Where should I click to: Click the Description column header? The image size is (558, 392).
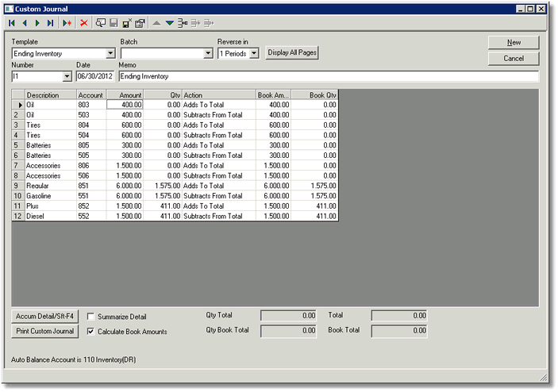click(x=51, y=95)
